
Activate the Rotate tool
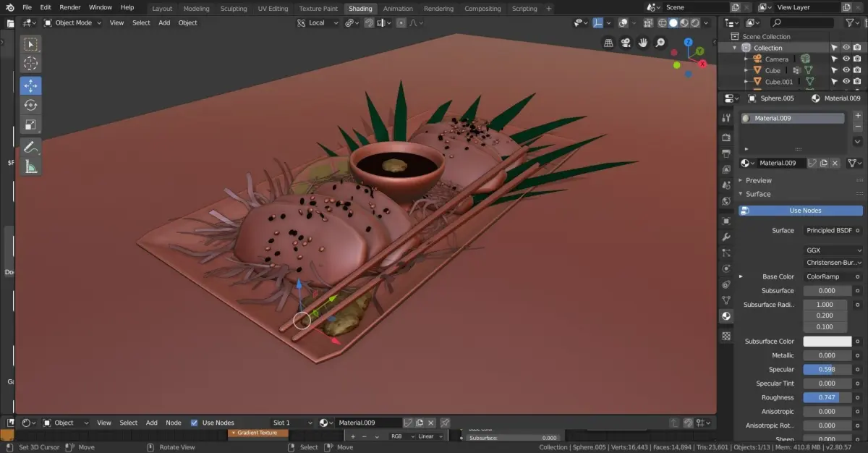[x=30, y=105]
